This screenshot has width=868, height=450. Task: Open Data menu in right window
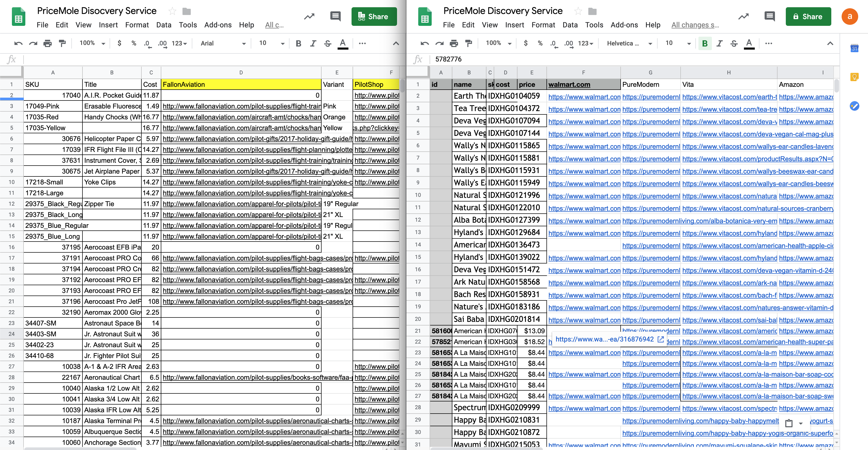coord(570,25)
